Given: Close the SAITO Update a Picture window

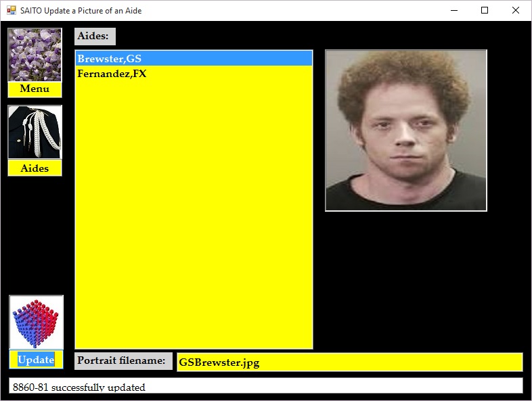Looking at the screenshot, I should 515,11.
